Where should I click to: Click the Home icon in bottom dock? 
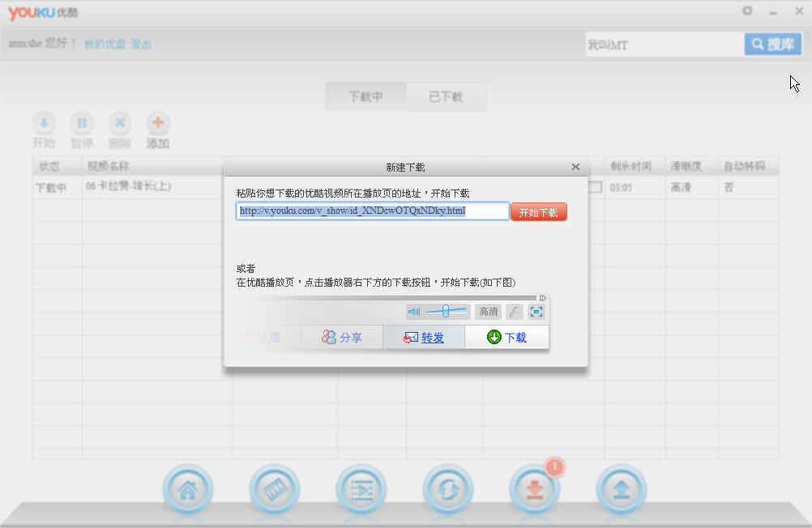pos(187,489)
